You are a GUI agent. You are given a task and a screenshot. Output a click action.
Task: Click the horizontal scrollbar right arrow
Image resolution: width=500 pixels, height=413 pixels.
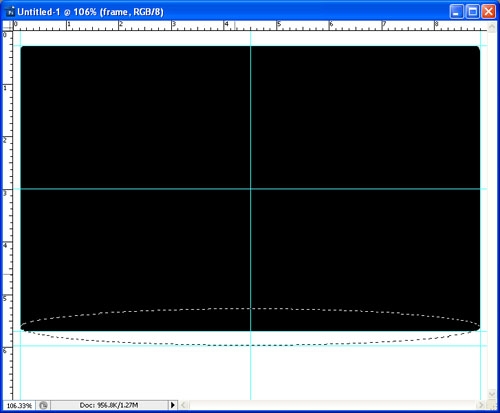pos(481,405)
